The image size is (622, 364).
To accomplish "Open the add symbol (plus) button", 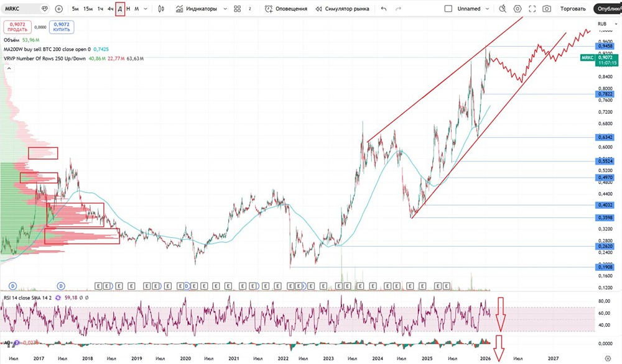I will tap(58, 9).
